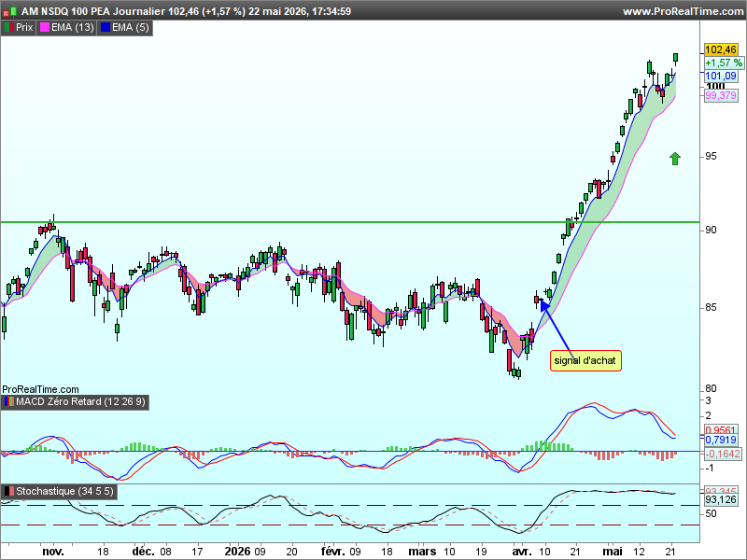Screen dimensions: 747x560
Task: Click the Stochastique value label 93,126
Action: [x=720, y=500]
